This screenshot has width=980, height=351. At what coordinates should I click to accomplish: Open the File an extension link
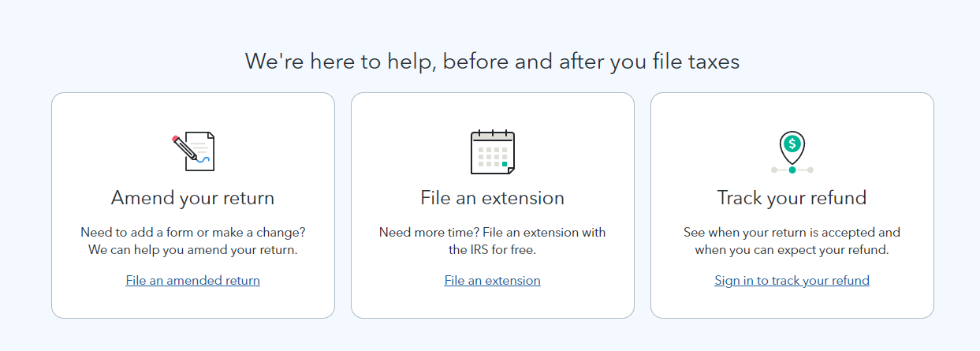point(492,280)
